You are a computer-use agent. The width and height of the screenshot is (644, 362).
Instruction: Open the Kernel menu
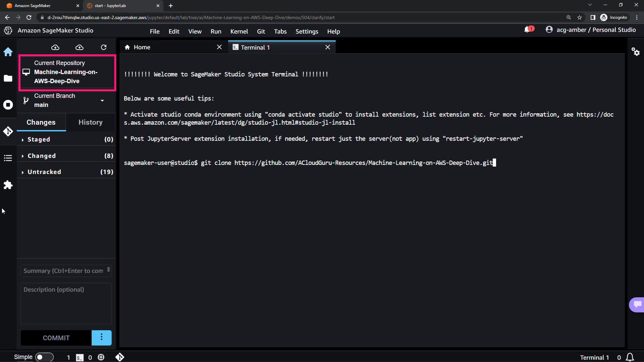pos(239,31)
